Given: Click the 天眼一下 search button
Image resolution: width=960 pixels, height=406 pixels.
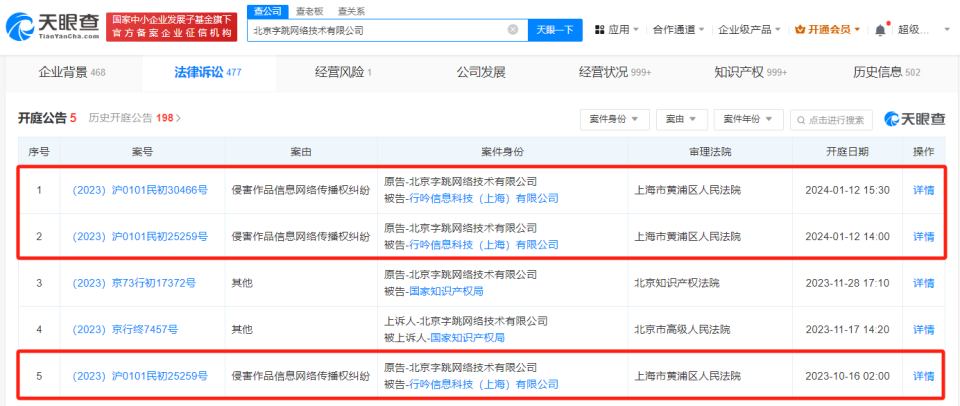Looking at the screenshot, I should pyautogui.click(x=555, y=29).
